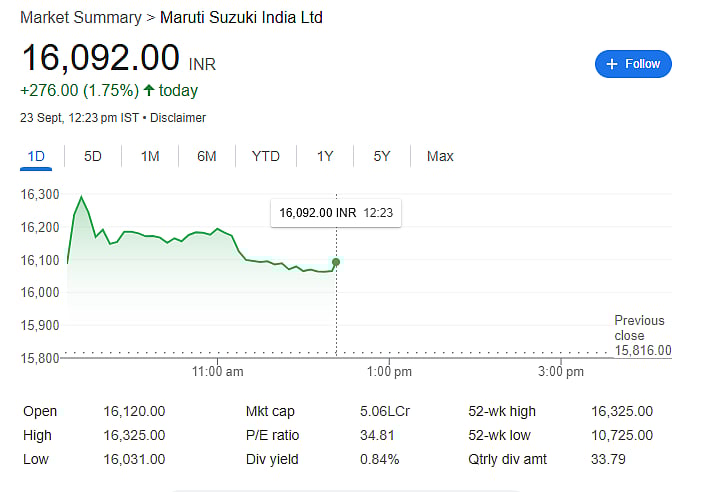Switch to the 5D chart tab
The width and height of the screenshot is (725, 492).
pyautogui.click(x=93, y=156)
